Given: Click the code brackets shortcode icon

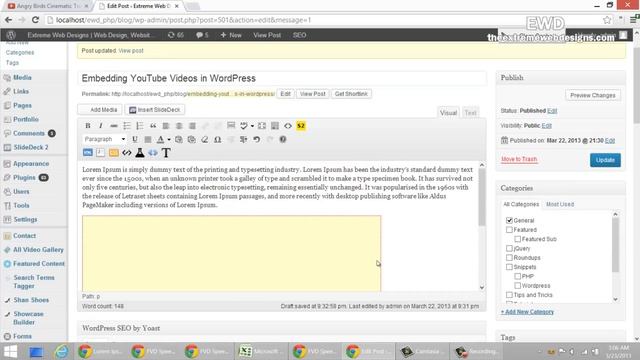Looking at the screenshot, I should coord(127,153).
